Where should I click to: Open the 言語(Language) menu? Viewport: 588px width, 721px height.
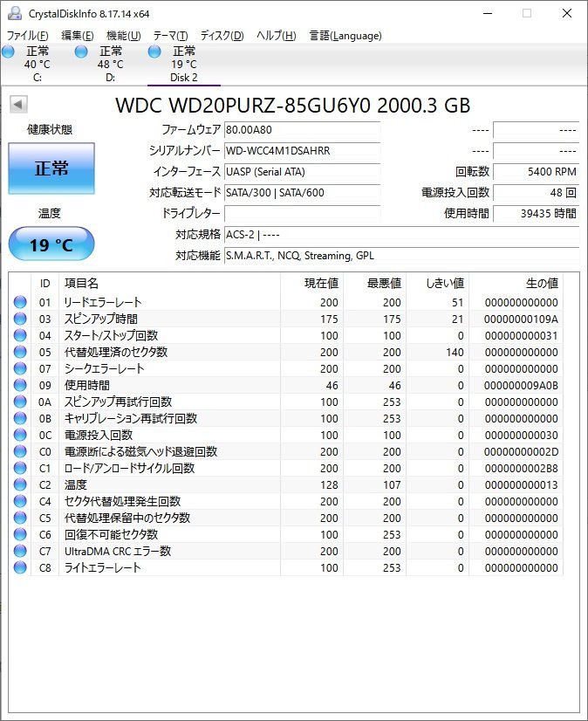click(x=345, y=36)
